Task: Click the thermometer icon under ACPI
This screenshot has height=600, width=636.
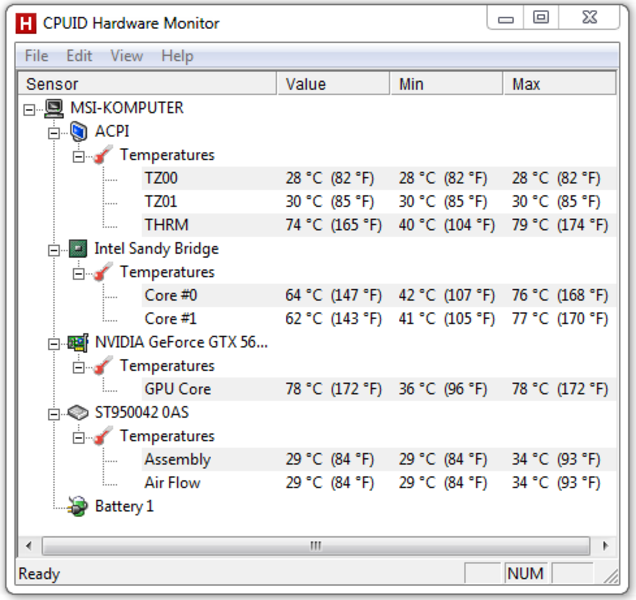Action: [x=103, y=155]
